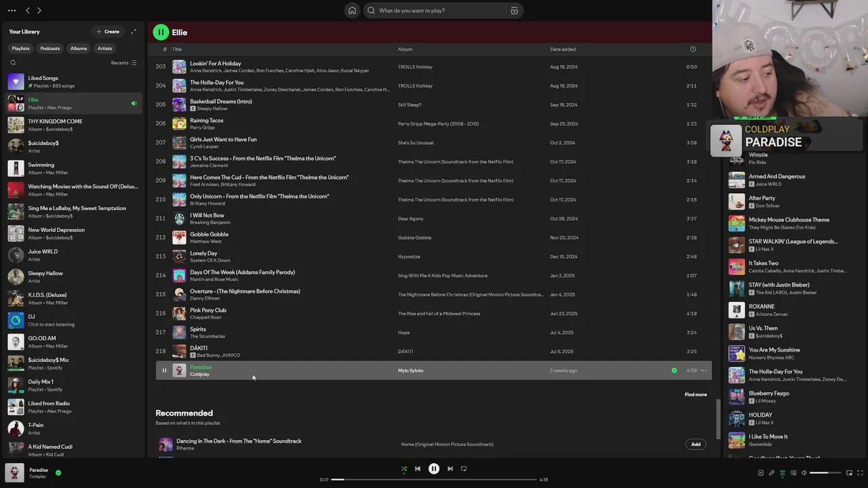
Task: Open the Recents sort dropdown
Action: 123,62
